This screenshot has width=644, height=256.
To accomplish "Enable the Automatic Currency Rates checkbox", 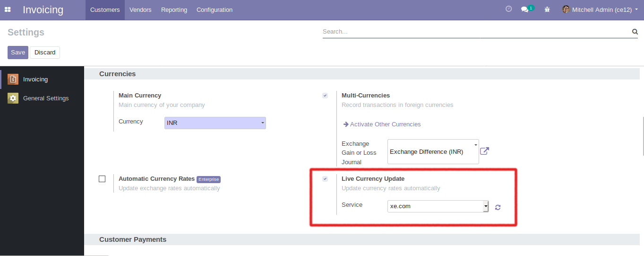I will (102, 179).
